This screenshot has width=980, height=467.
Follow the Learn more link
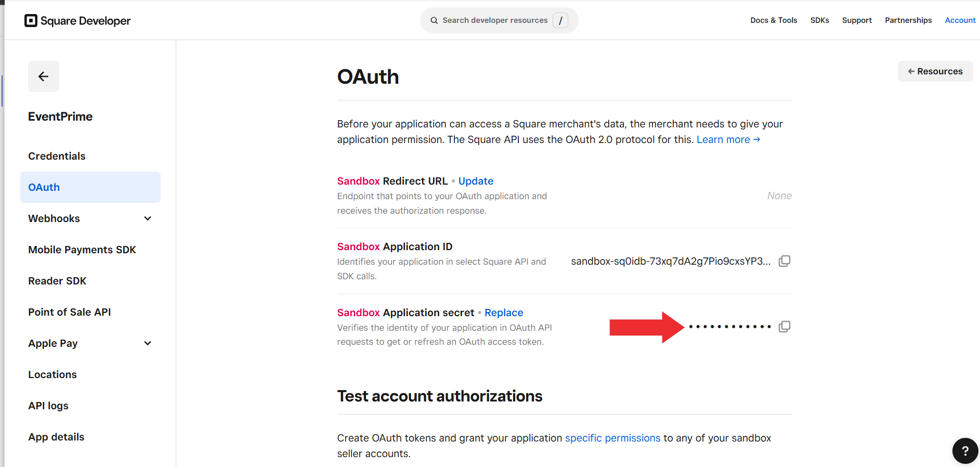728,139
